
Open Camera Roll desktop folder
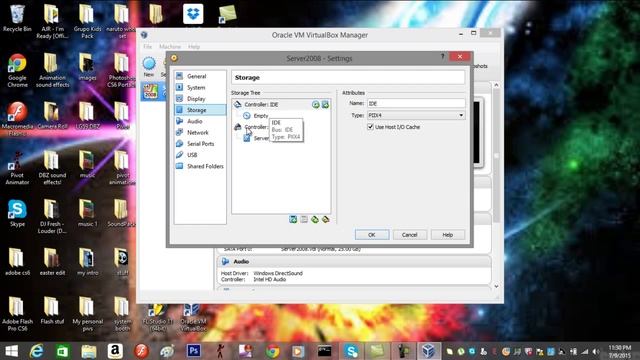[52, 116]
